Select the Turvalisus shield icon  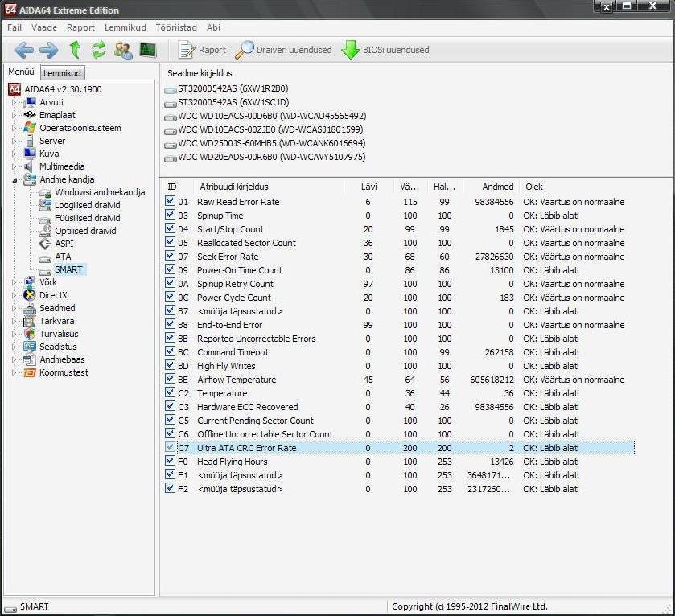coord(29,334)
